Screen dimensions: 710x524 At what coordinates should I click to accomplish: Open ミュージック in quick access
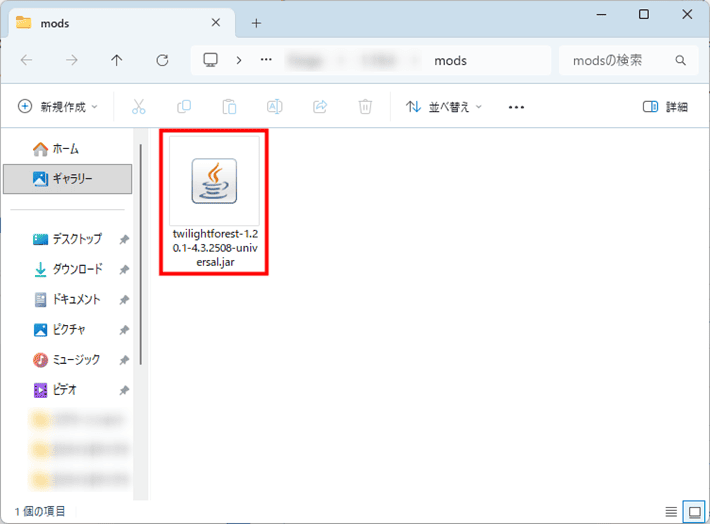[67, 360]
